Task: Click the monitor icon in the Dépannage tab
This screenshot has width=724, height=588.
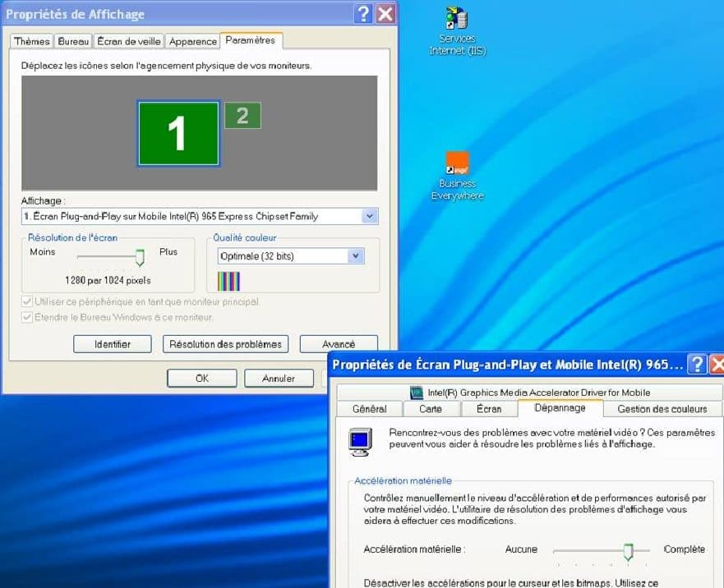Action: pos(359,440)
